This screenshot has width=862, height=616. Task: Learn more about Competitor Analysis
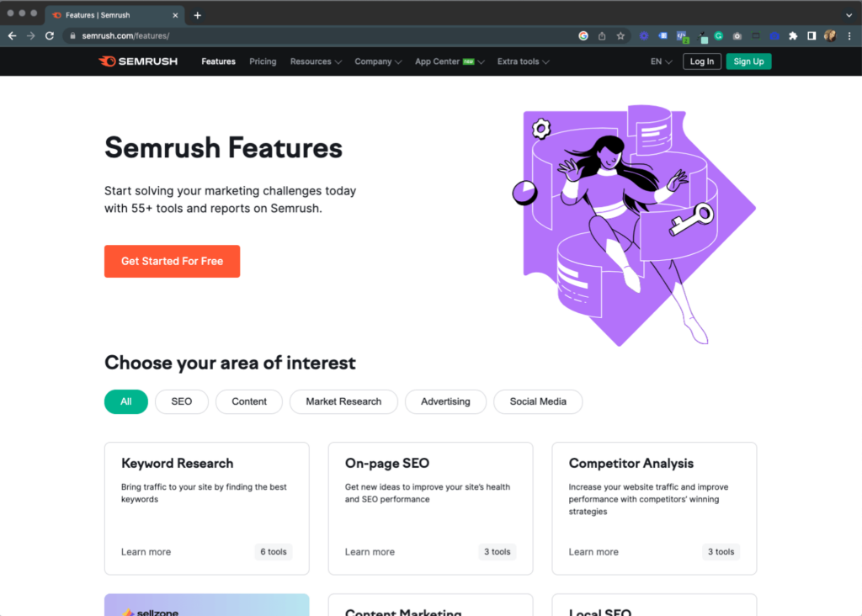click(593, 552)
